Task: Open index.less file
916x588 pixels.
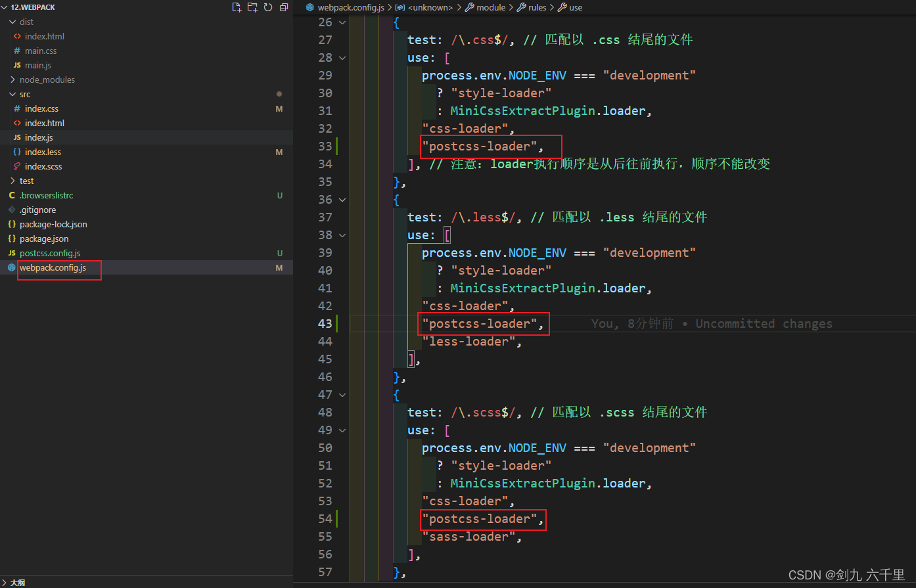Action: (43, 152)
